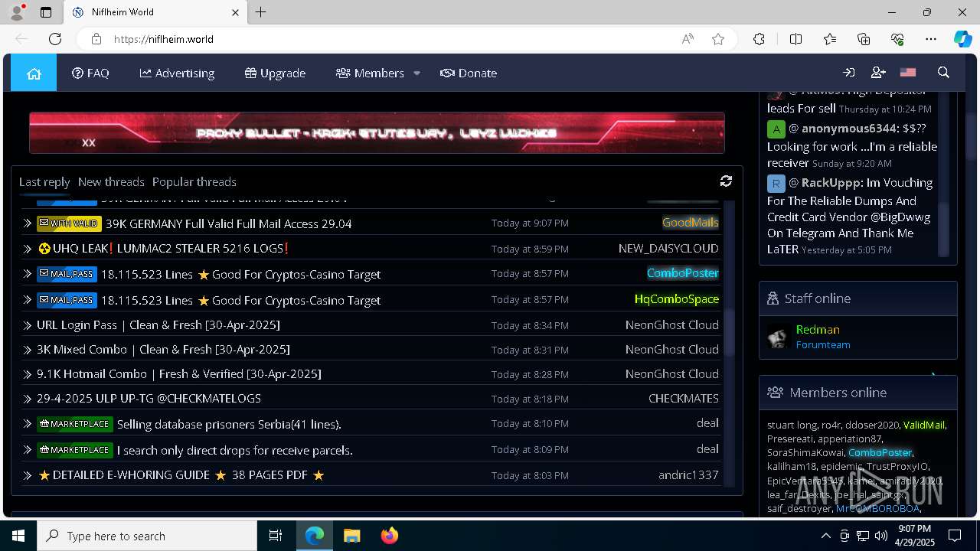Click the shoutbox scrollbar
Image resolution: width=980 pixels, height=551 pixels.
pos(943,230)
